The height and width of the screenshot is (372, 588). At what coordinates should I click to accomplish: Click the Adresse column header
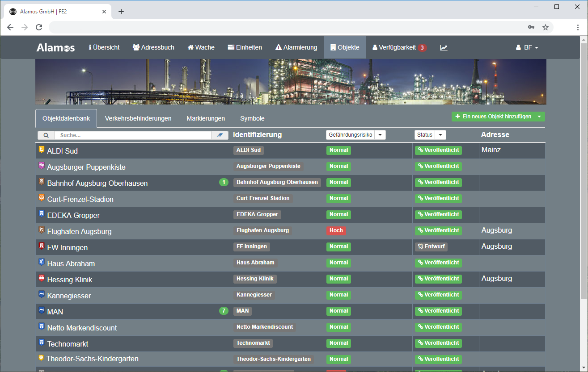pyautogui.click(x=495, y=134)
